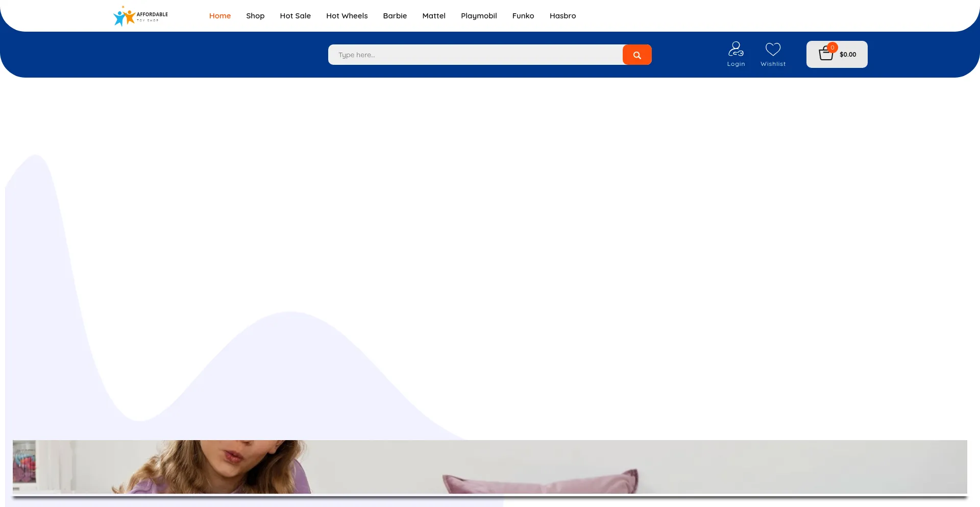Click the Wishlist text label
Screen dimensions: 980x507
pos(773,64)
